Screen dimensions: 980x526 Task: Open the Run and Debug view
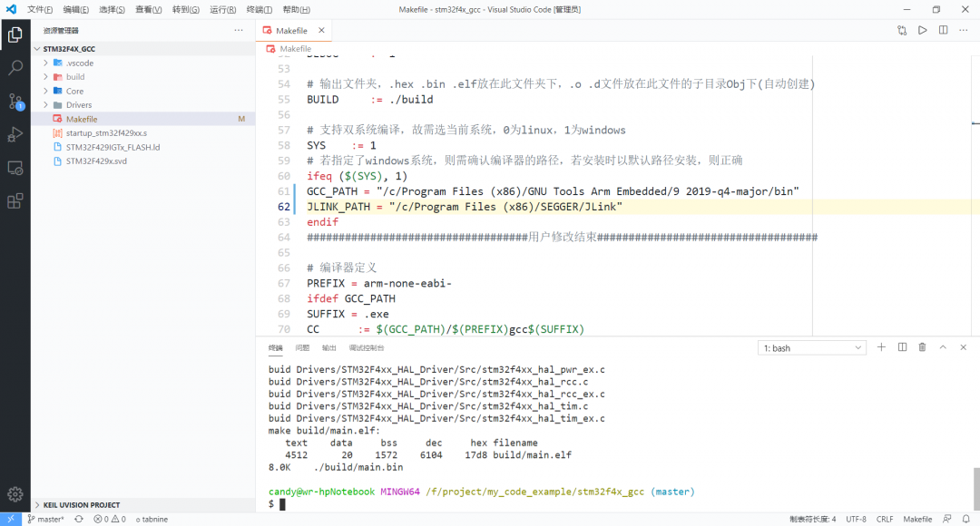tap(15, 134)
